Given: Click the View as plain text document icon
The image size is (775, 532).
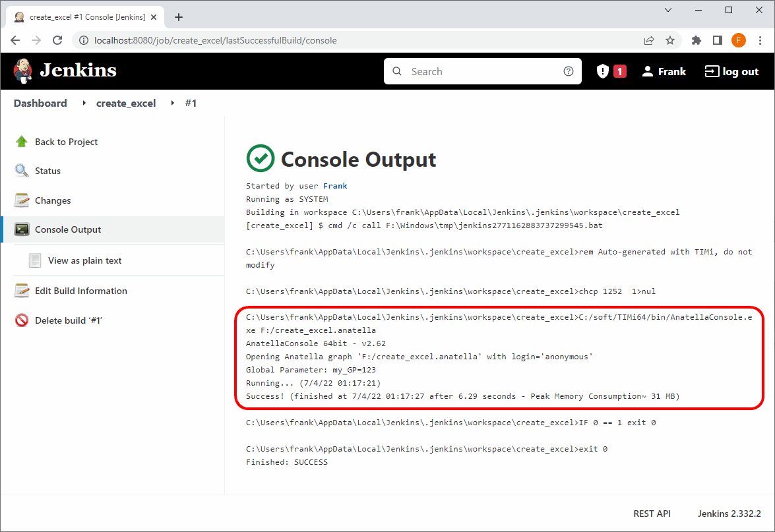Looking at the screenshot, I should click(x=35, y=260).
